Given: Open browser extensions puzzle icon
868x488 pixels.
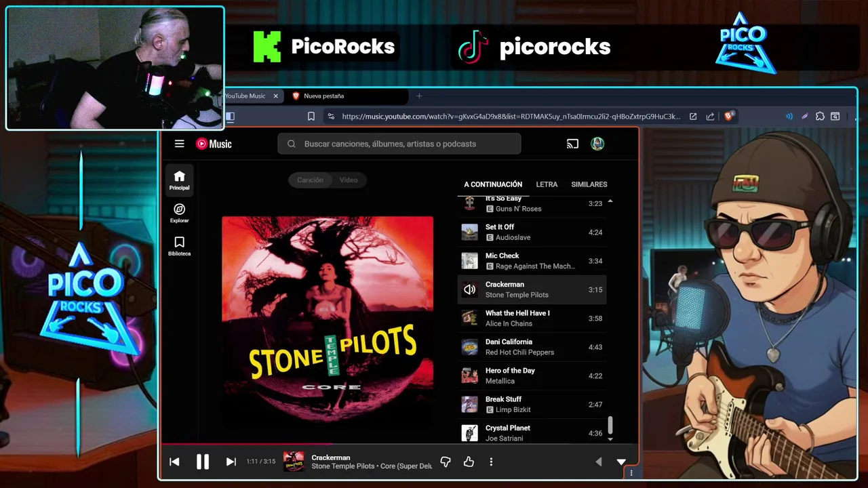Looking at the screenshot, I should [x=820, y=117].
